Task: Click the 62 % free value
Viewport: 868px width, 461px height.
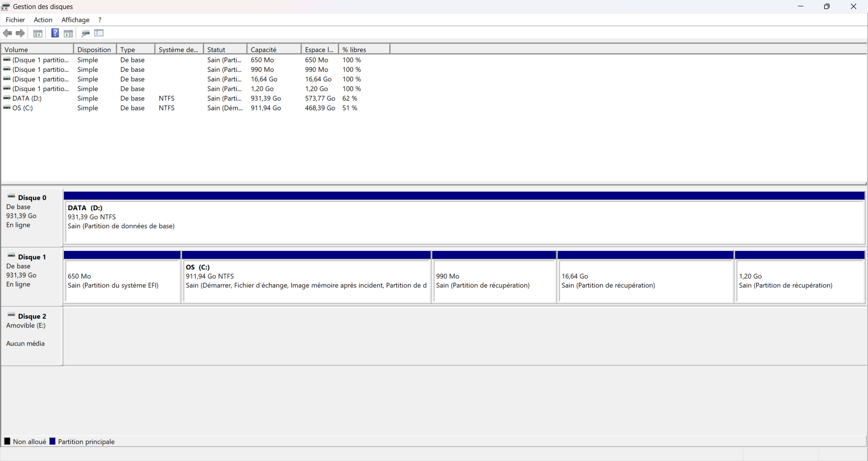Action: 350,98
